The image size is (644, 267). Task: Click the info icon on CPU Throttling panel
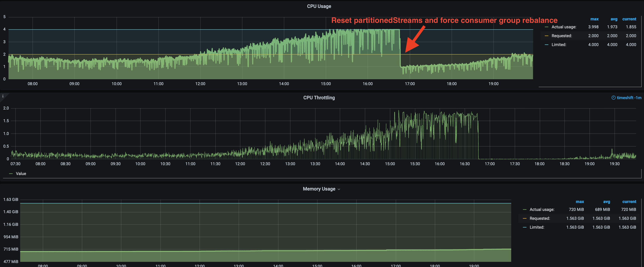(3, 96)
